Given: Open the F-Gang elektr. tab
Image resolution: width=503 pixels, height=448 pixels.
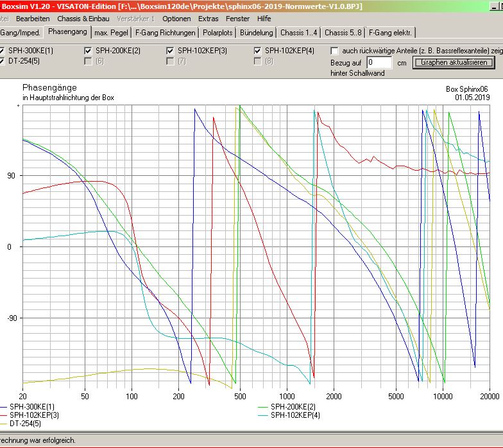Looking at the screenshot, I should [x=390, y=32].
